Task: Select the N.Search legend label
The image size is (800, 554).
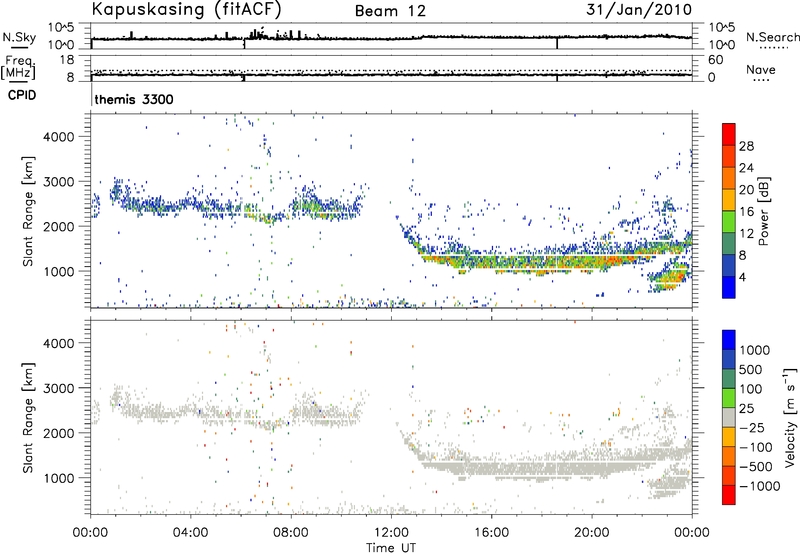Action: click(x=772, y=37)
